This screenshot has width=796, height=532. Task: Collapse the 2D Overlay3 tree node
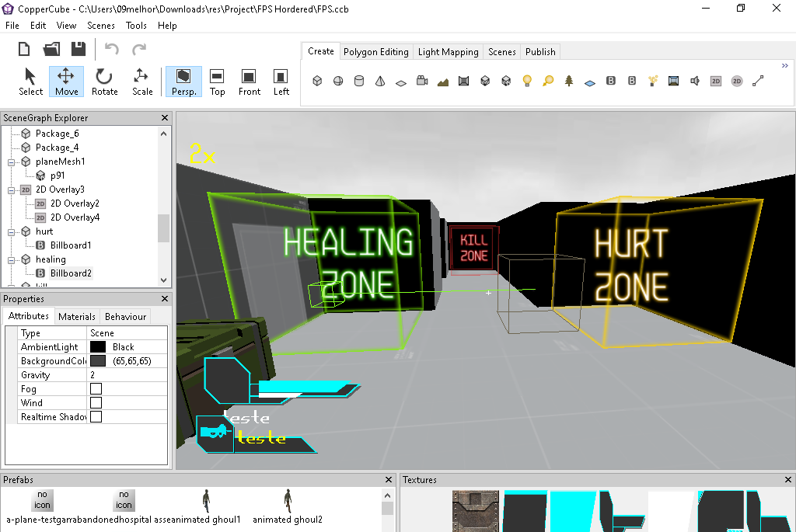coord(11,190)
